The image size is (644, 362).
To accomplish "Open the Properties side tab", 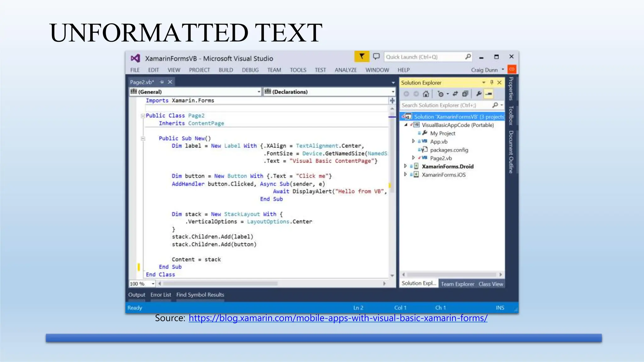I will pos(511,89).
